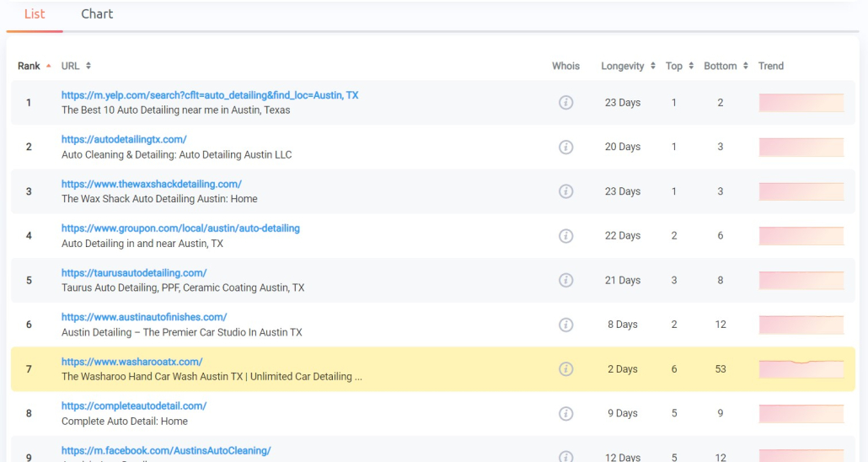View the trend sparkline for rank 2

coord(801,147)
